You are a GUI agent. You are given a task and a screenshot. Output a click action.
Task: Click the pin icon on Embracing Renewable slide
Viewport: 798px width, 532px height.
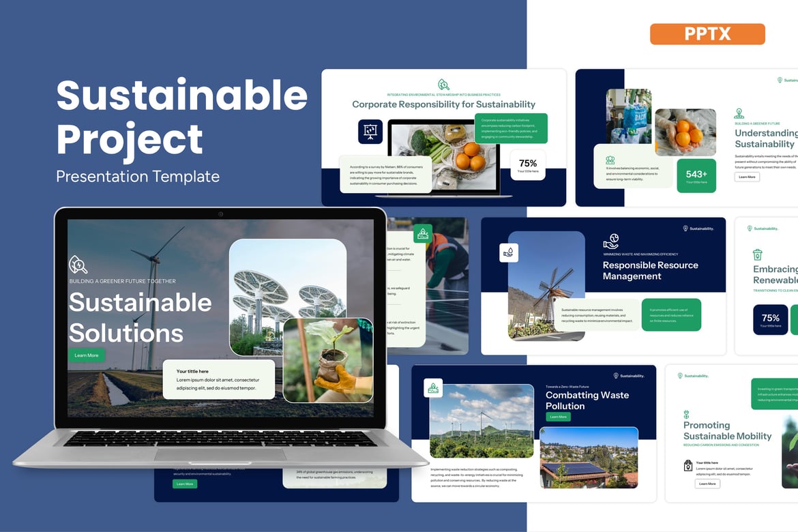[750, 228]
